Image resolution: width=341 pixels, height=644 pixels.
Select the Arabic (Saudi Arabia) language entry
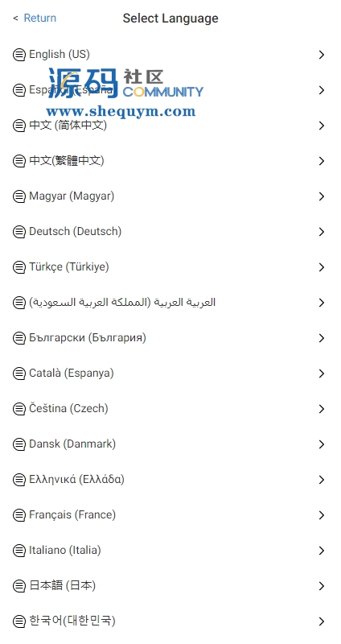coord(170,303)
